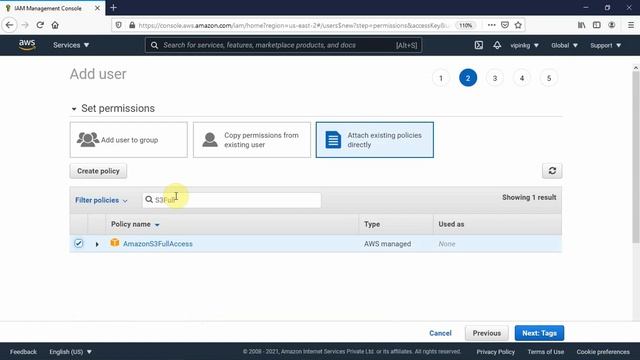Viewport: 640px width, 360px height.
Task: Open the Global region dropdown
Action: click(564, 45)
